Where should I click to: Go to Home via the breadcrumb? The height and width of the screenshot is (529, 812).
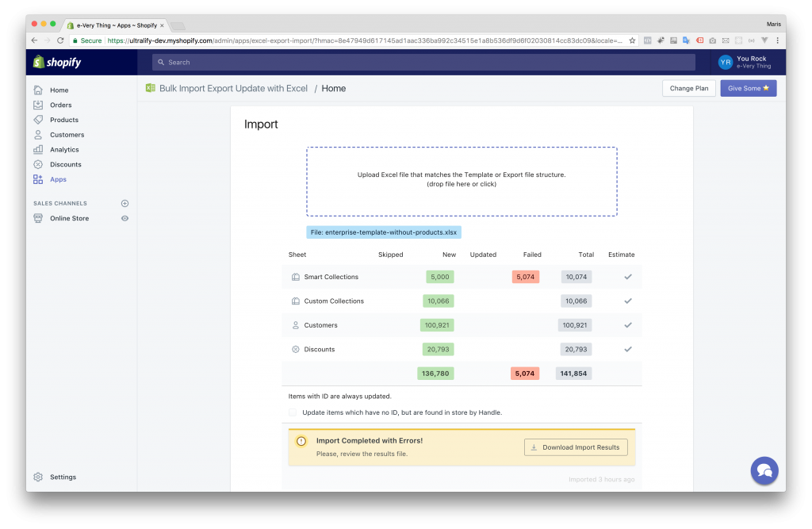[x=333, y=88]
